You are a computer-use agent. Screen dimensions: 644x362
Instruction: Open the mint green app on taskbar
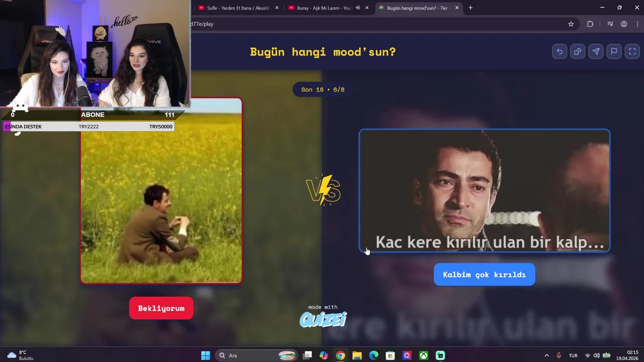coord(440,355)
